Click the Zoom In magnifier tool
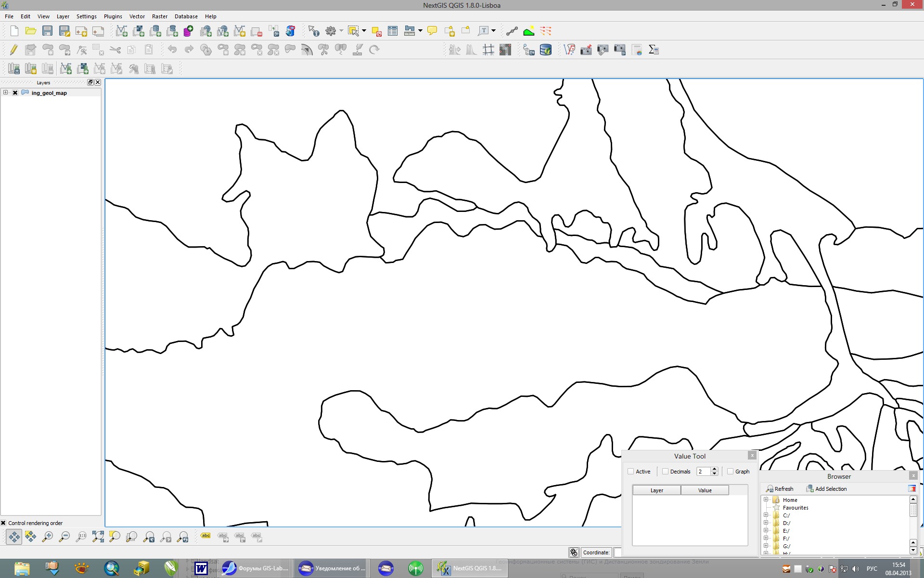 (47, 537)
